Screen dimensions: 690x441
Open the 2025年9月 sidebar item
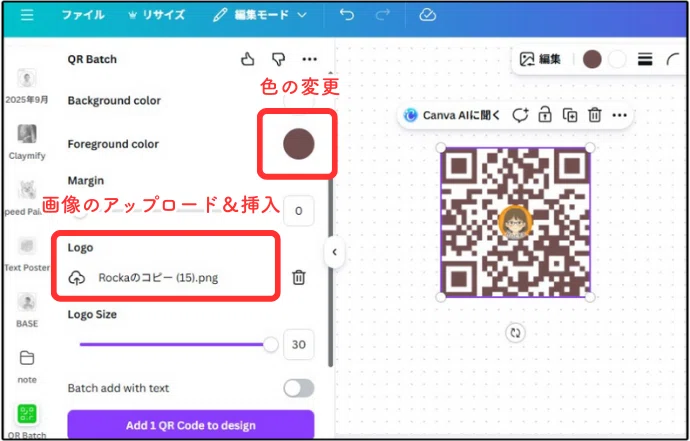click(x=27, y=87)
